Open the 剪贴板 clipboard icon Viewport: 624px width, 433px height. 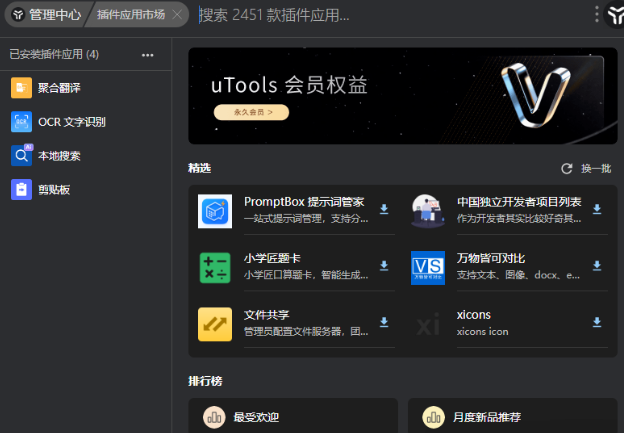tap(21, 189)
